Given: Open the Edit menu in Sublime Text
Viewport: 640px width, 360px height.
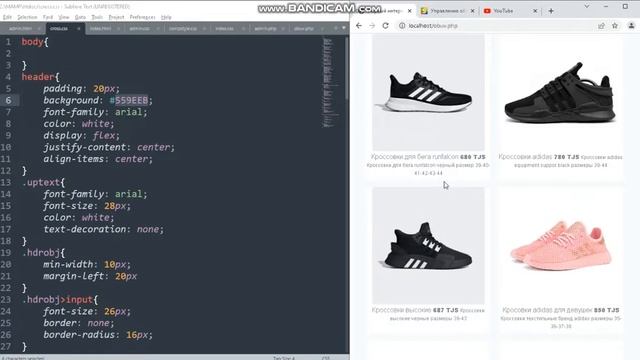Looking at the screenshot, I should click(7, 17).
